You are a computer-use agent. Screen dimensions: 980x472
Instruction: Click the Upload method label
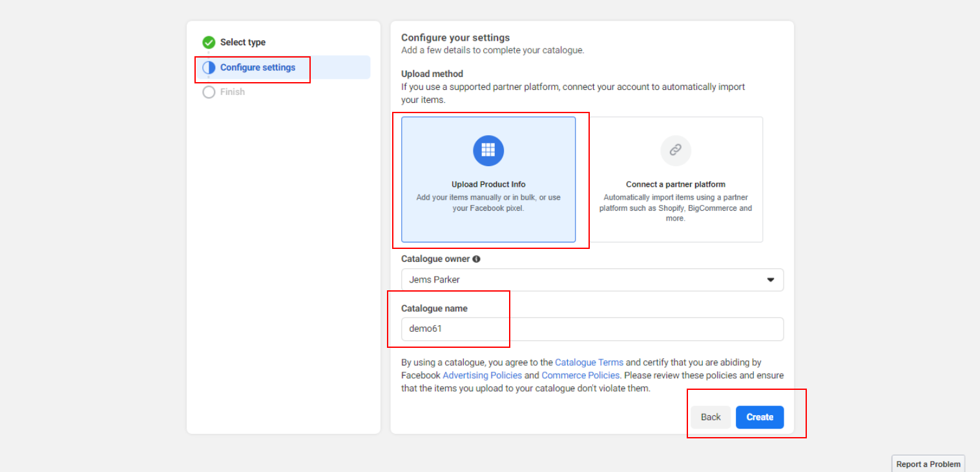432,74
